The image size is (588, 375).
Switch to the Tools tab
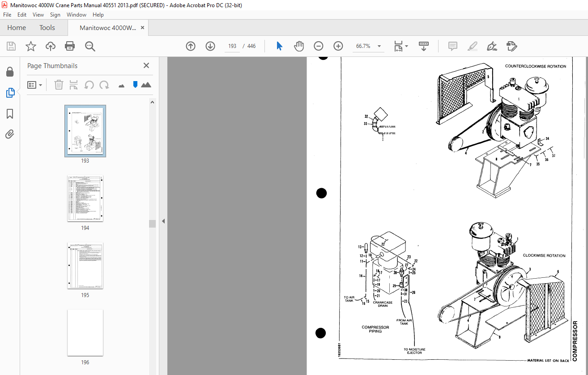47,28
